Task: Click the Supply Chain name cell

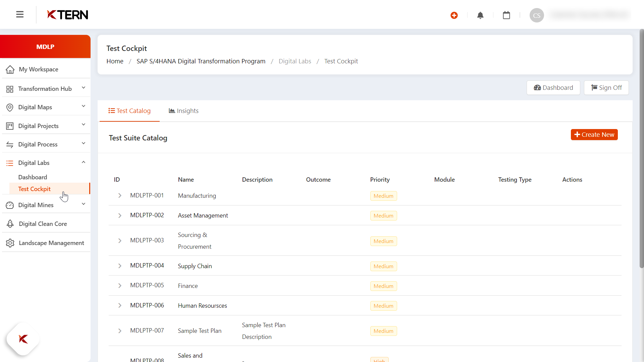Action: 195,266
